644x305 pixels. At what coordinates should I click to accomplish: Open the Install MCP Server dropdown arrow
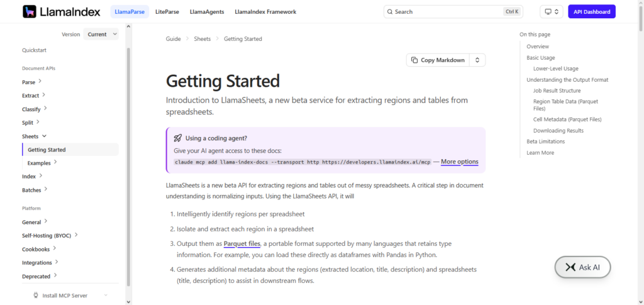(106, 295)
